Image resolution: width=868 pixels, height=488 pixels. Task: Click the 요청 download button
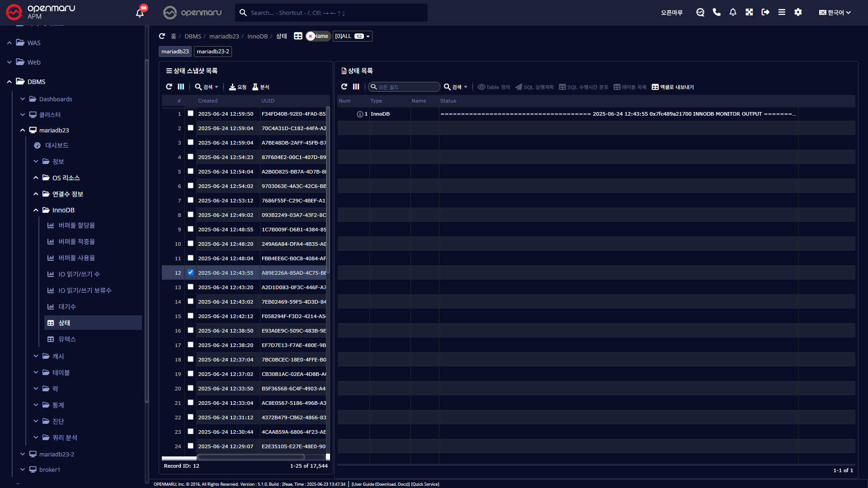(238, 87)
